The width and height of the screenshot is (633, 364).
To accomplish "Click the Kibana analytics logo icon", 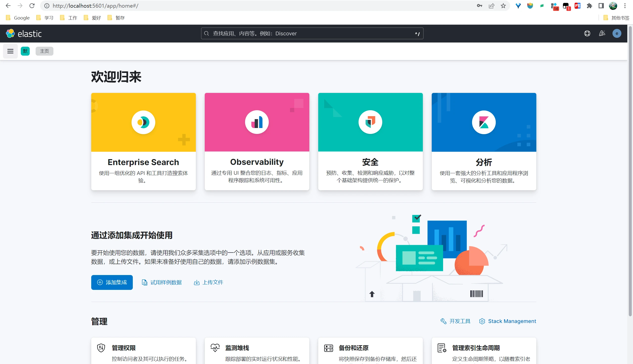I will click(x=484, y=122).
